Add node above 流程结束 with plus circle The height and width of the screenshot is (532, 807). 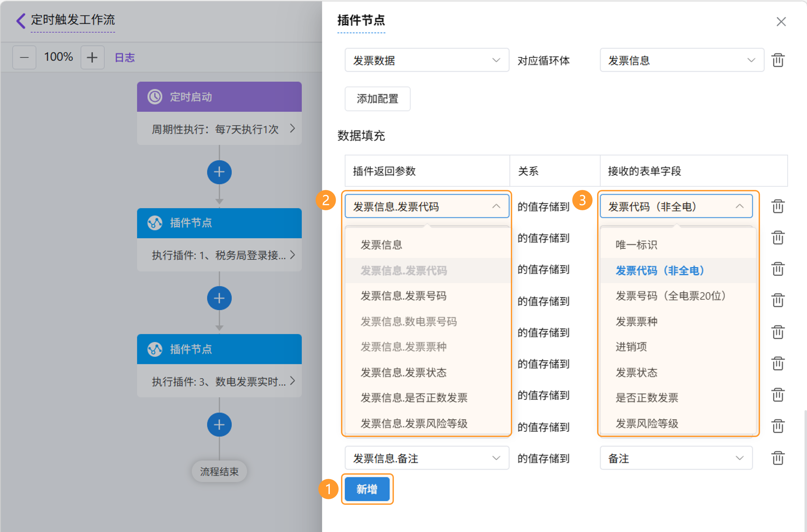coord(219,424)
